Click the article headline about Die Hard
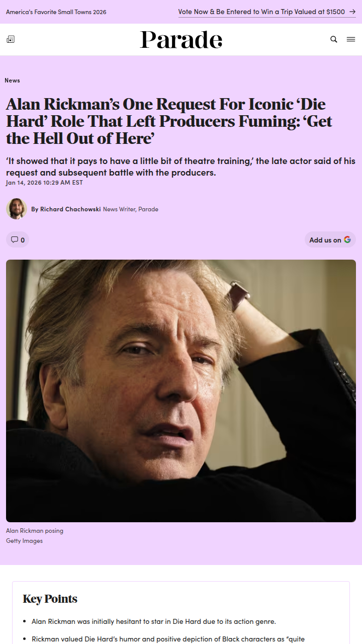 169,121
